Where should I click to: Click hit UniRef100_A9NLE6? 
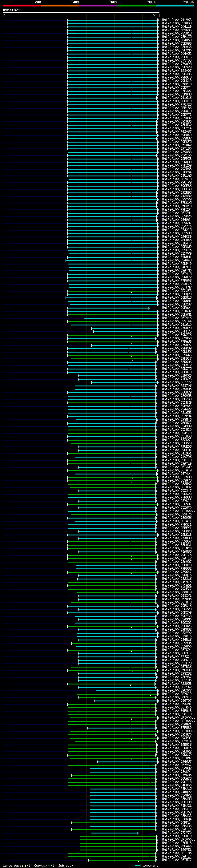pos(177,352)
